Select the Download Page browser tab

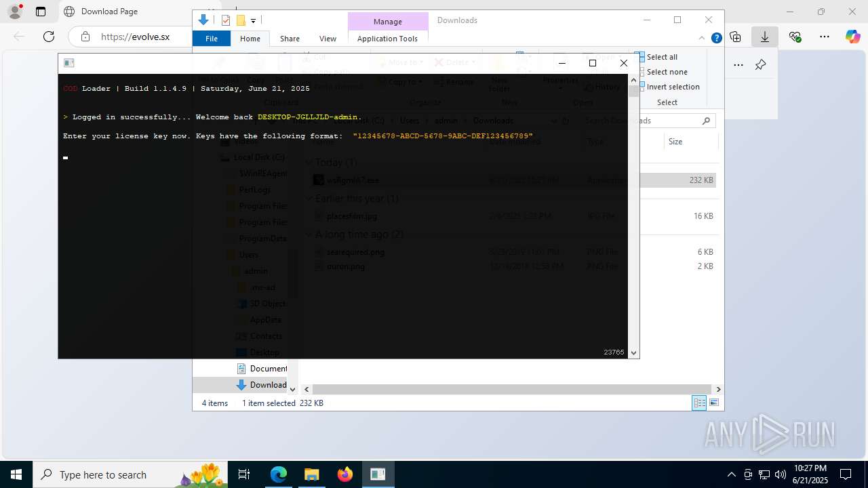108,12
